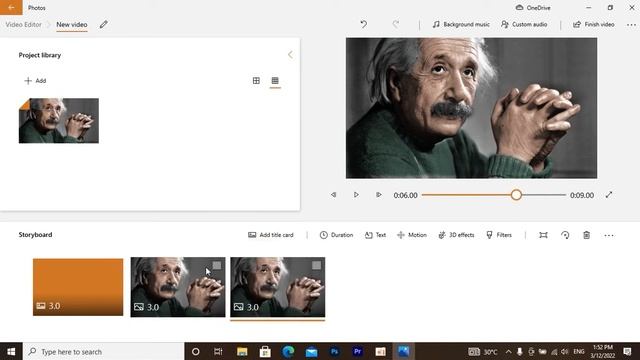Tick the checkbox on the third clip

pyautogui.click(x=316, y=265)
